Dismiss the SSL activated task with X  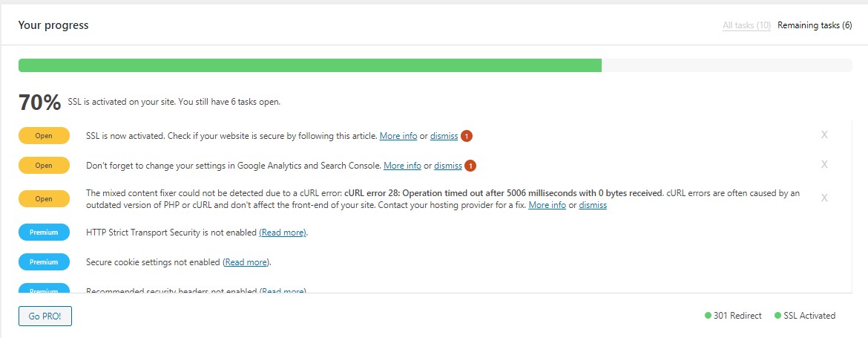click(824, 134)
